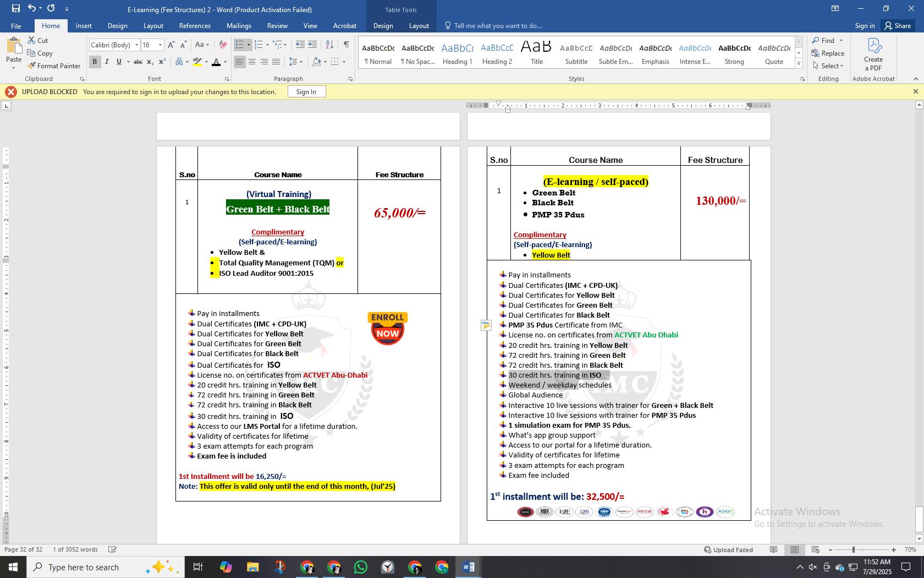Click Sign In on upload blocked bar
This screenshot has height=578, width=924.
pyautogui.click(x=306, y=91)
